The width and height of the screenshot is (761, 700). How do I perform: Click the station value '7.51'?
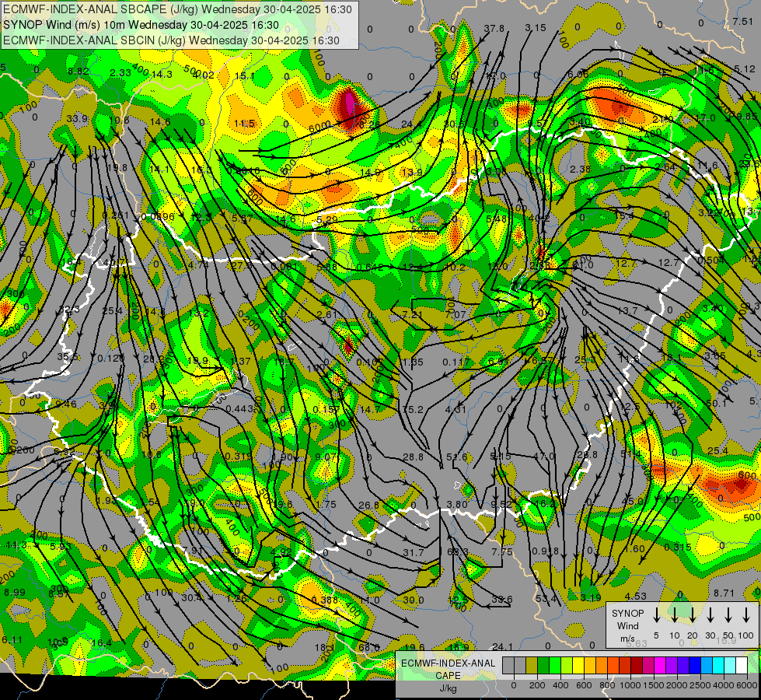[x=743, y=21]
